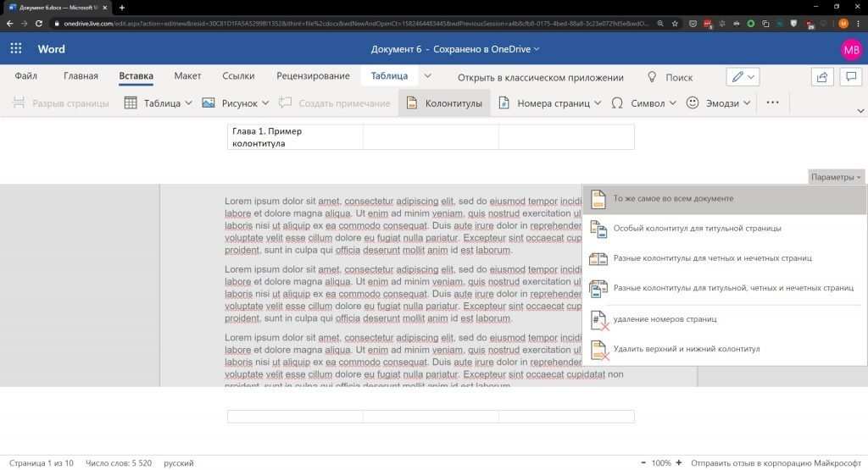868x470 pixels.
Task: Expand the document title dropdown arrow
Action: point(537,49)
